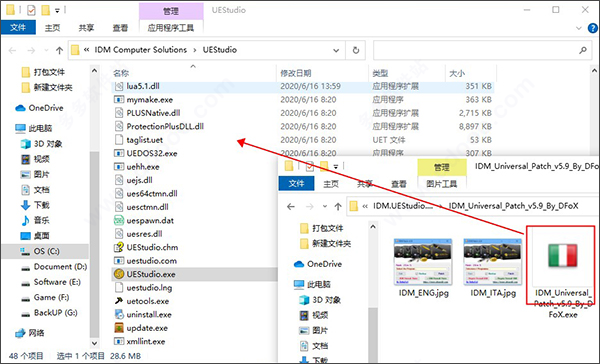Sort files by 大小 column
The width and height of the screenshot is (600, 364).
[x=457, y=73]
